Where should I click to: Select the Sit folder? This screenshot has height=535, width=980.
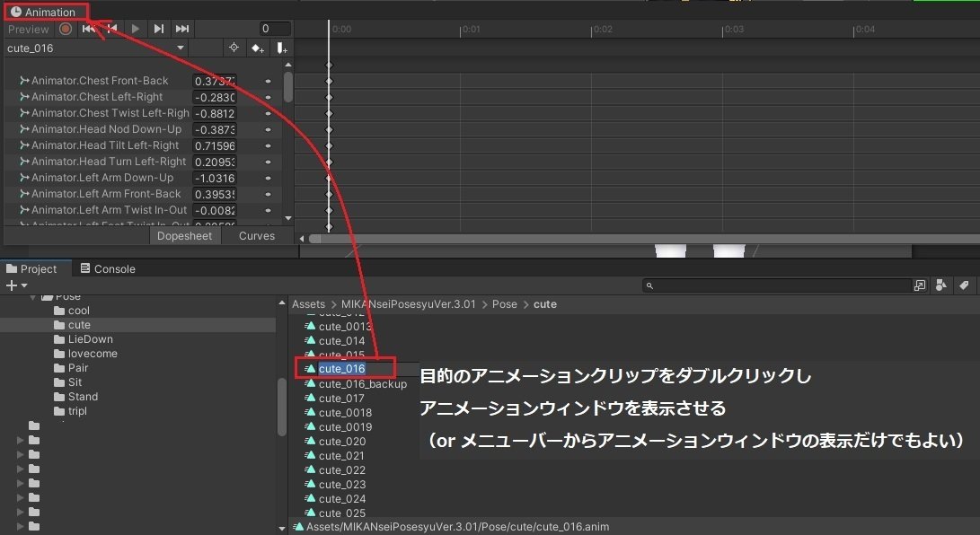tap(68, 382)
